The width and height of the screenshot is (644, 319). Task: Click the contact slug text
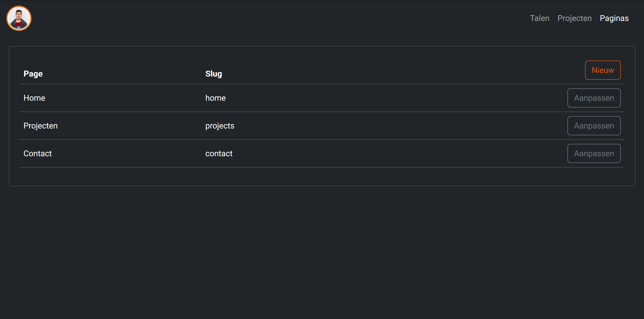(219, 153)
